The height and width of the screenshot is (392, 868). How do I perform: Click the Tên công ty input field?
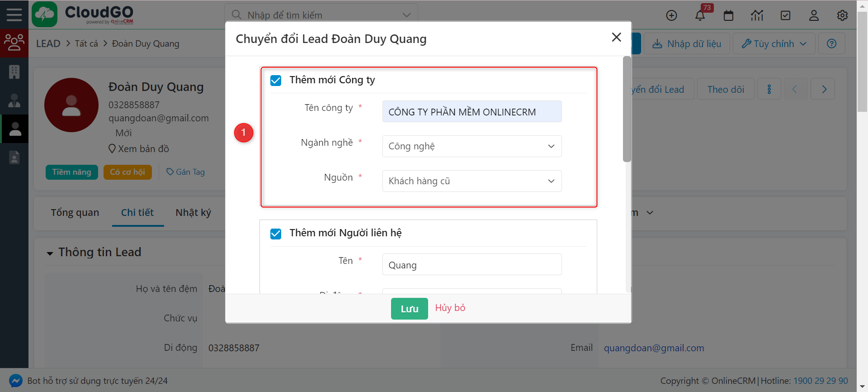coord(472,112)
